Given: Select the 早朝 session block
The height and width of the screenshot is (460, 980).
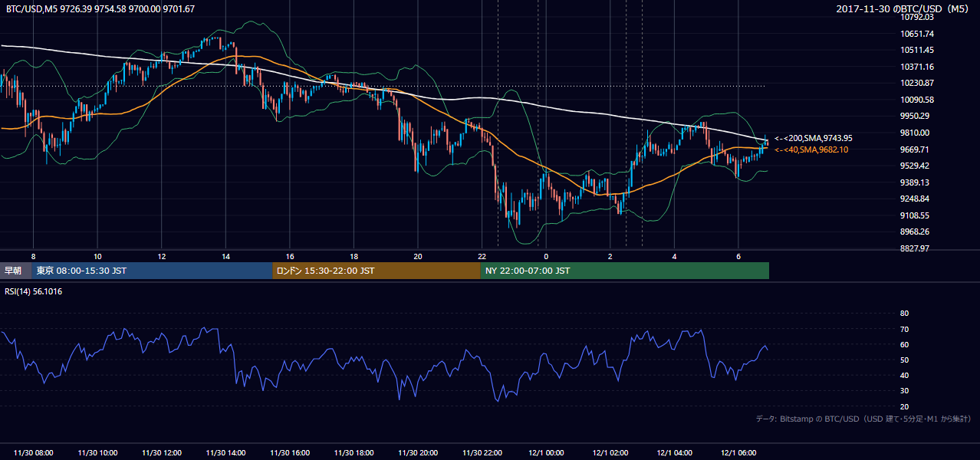Looking at the screenshot, I should click(x=16, y=271).
